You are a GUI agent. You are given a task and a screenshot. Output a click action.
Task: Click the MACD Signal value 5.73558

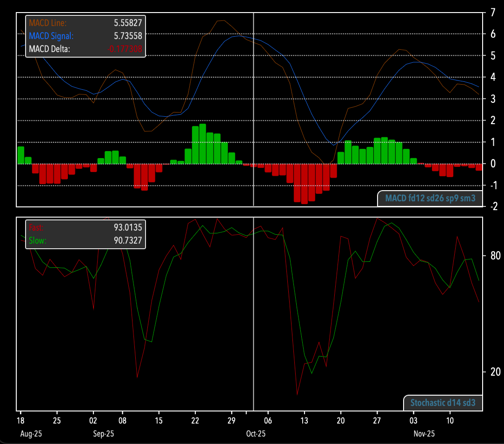(x=128, y=36)
